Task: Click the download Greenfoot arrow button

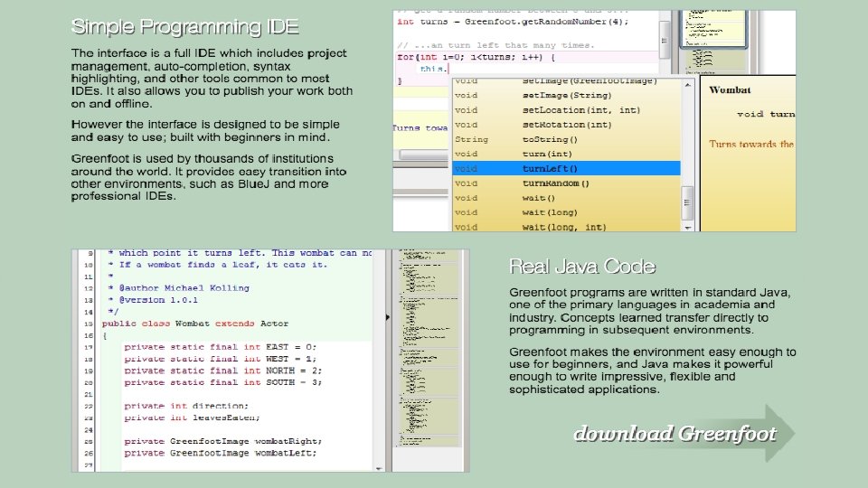Action: [684, 434]
